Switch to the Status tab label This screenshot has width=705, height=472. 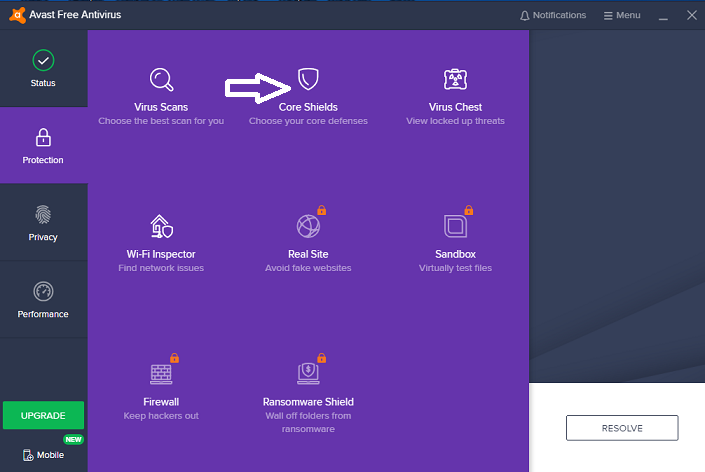[x=43, y=83]
